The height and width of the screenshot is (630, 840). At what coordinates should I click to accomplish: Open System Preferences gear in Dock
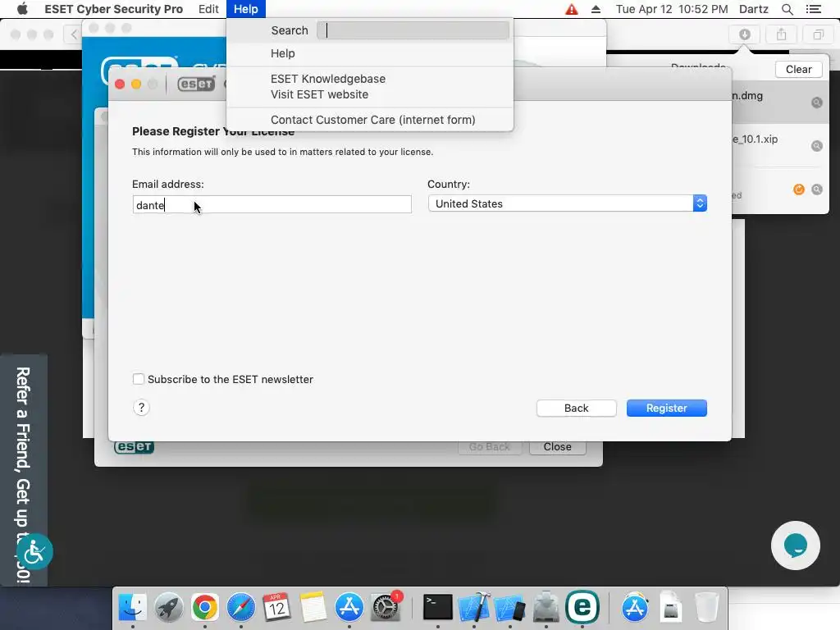click(386, 607)
